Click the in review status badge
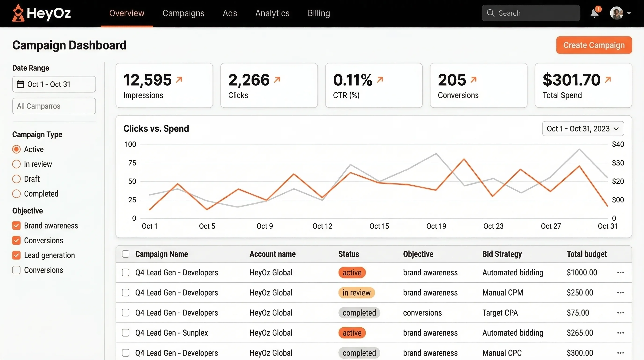Image resolution: width=644 pixels, height=360 pixels. [x=356, y=292]
